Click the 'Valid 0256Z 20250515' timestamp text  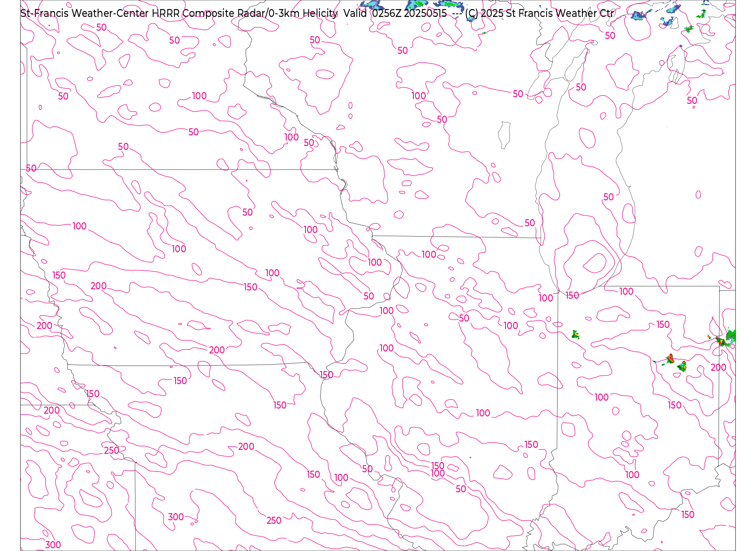point(395,13)
